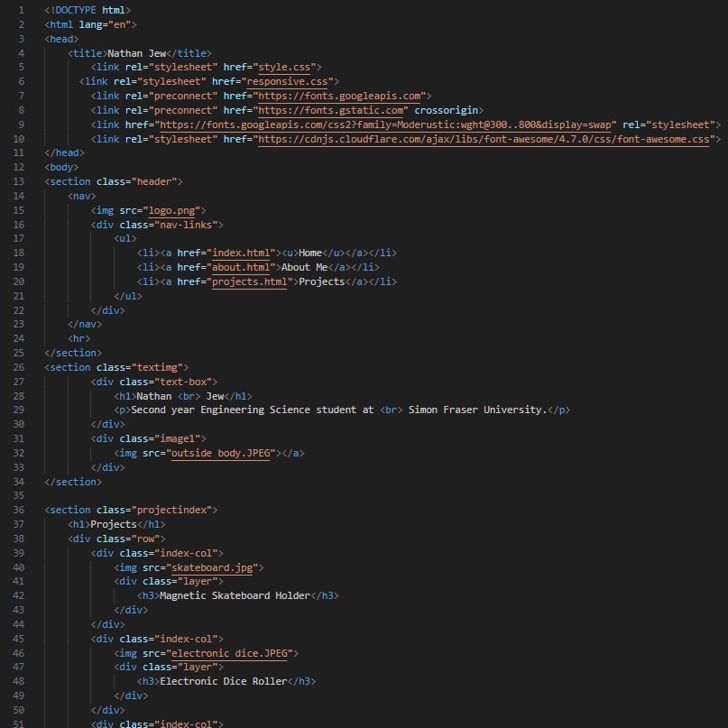Viewport: 728px width, 728px height.
Task: Click line number 36 in gutter
Action: click(x=19, y=510)
